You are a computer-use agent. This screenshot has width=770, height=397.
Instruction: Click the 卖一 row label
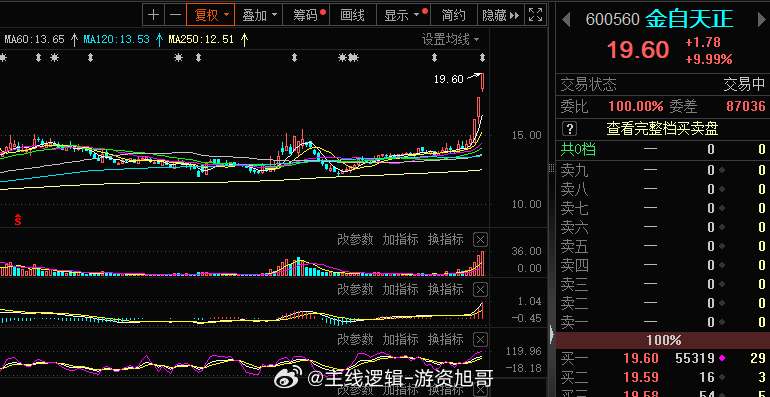[575, 322]
